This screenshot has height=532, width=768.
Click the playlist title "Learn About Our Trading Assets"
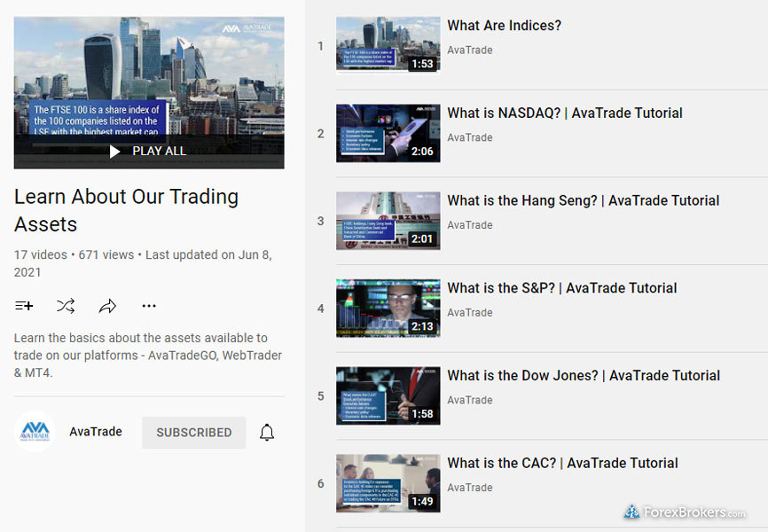point(126,210)
